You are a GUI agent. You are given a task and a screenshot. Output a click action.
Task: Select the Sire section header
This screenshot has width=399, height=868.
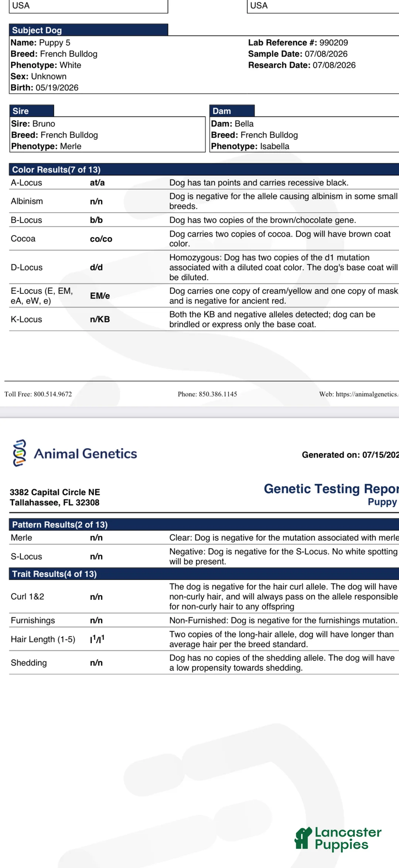[32, 111]
